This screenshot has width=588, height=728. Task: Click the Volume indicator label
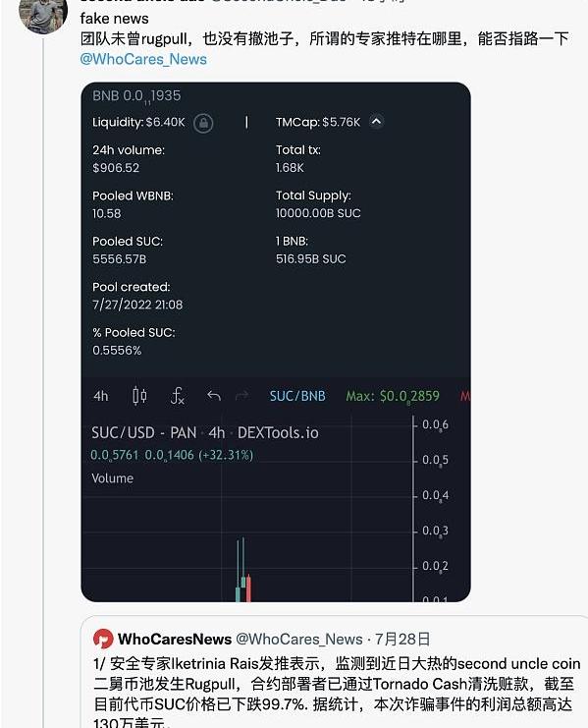tap(112, 478)
